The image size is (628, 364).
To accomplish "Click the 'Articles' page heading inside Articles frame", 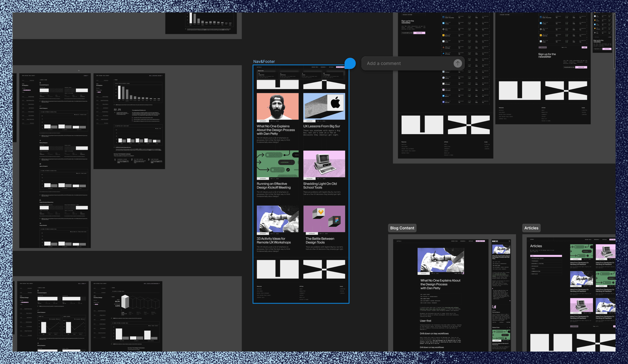I will (x=536, y=246).
